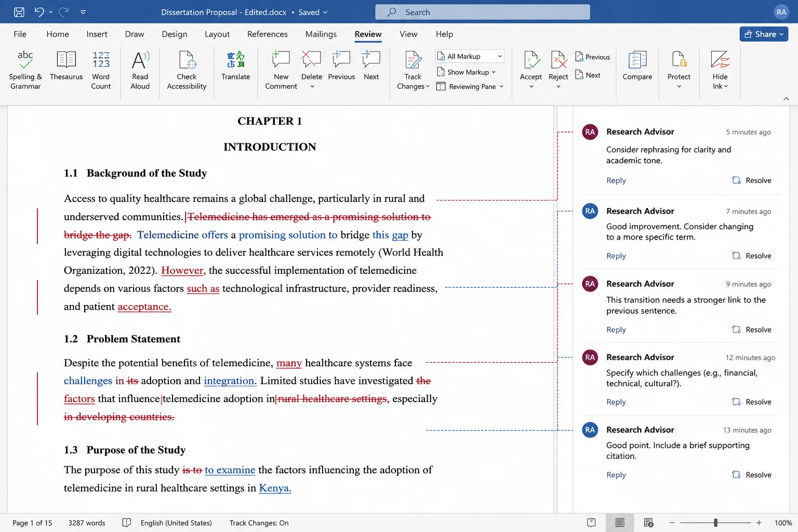Switch to the Layout tab
The width and height of the screenshot is (798, 532).
point(217,34)
